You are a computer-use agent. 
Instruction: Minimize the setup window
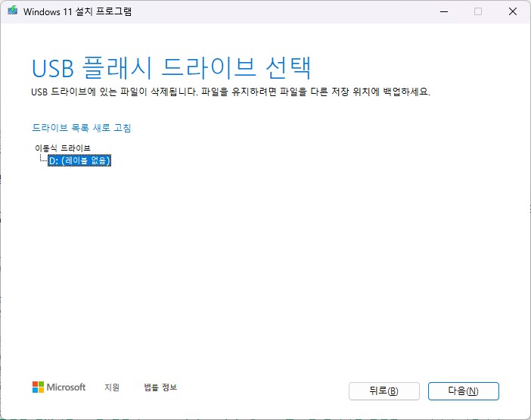pos(444,11)
